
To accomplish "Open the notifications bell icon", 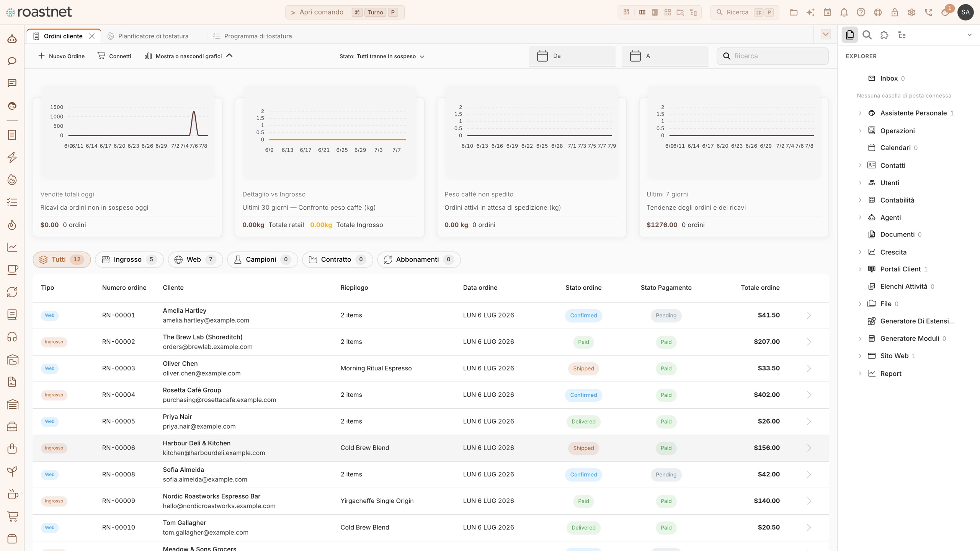I will coord(844,12).
